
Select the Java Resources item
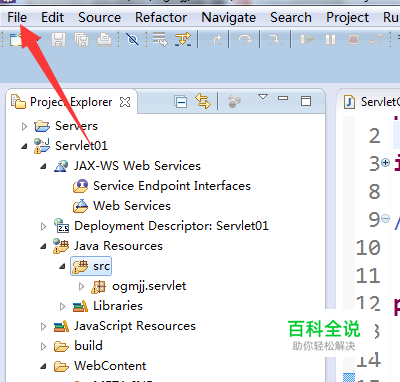tap(118, 246)
